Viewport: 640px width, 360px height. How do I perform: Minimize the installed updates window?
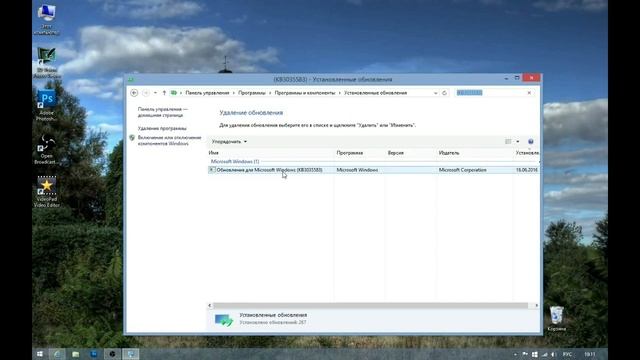point(506,78)
